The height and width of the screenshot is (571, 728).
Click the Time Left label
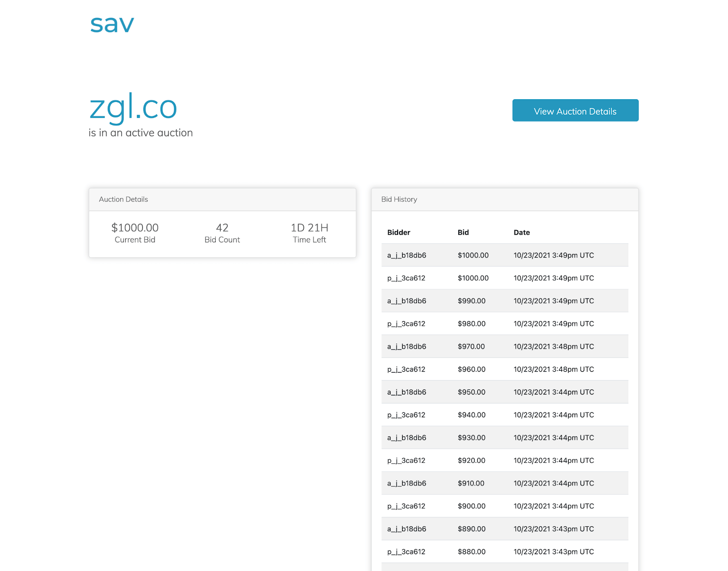click(309, 240)
